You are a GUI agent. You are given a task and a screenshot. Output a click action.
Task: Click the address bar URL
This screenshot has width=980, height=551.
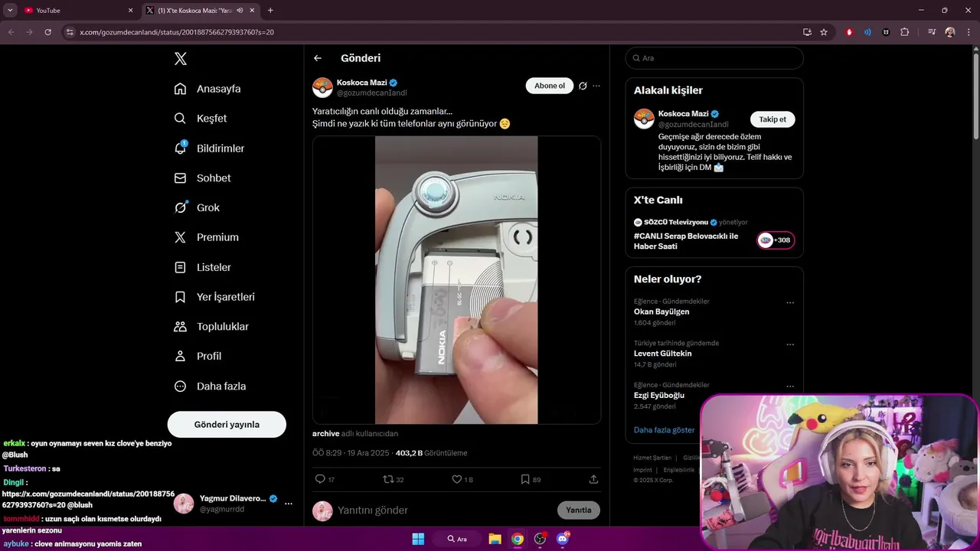click(177, 32)
